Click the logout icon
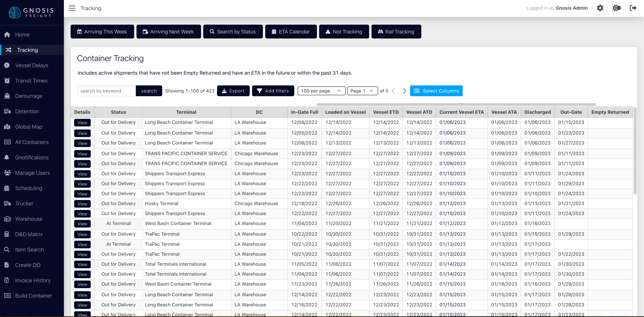Viewport: 644px width, 317px height. [633, 8]
